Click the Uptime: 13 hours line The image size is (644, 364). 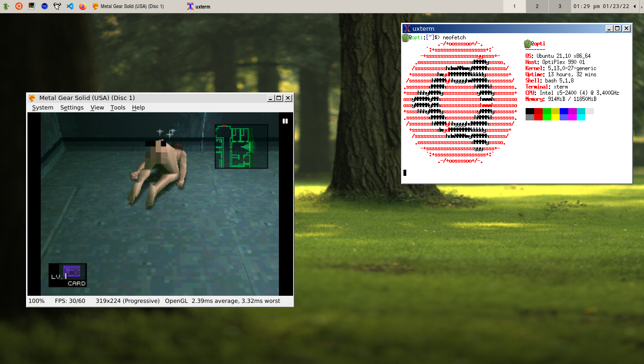[561, 74]
